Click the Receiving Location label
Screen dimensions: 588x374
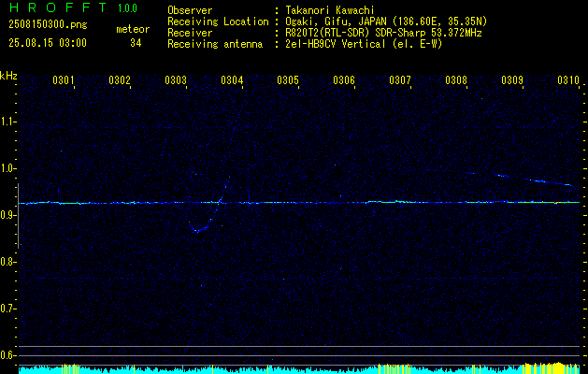pos(218,22)
